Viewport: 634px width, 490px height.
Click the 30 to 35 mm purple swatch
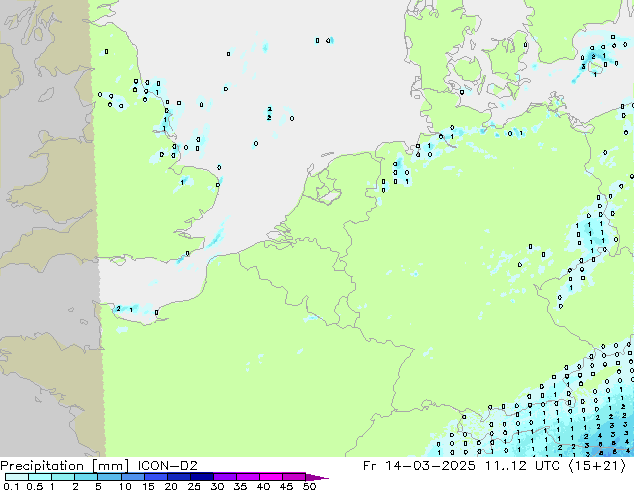tap(225, 477)
